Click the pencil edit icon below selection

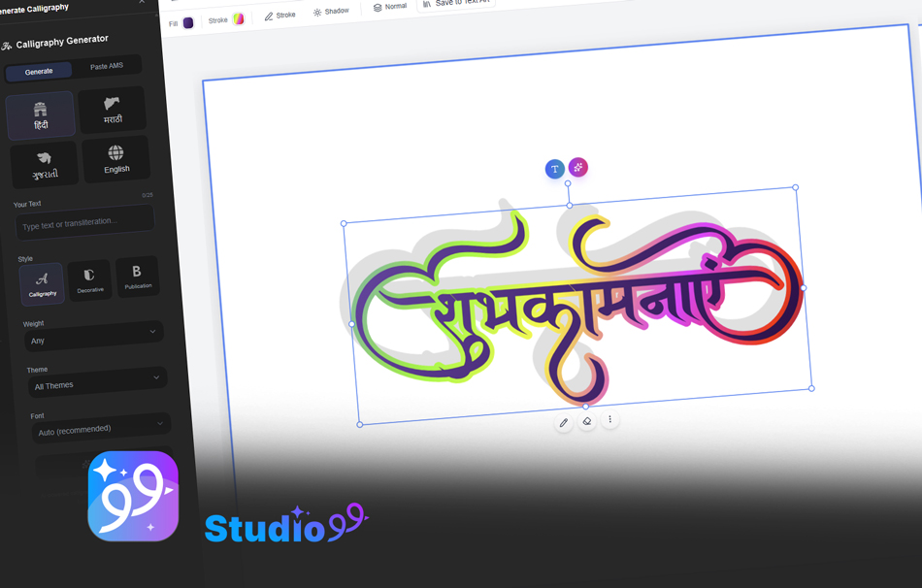[563, 423]
